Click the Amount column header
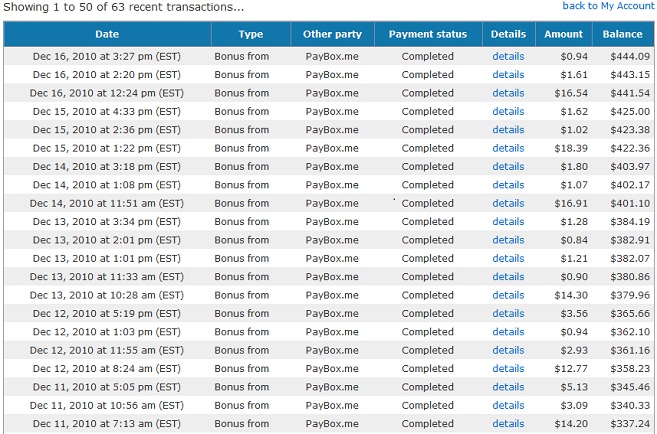The image size is (657, 434). click(564, 34)
